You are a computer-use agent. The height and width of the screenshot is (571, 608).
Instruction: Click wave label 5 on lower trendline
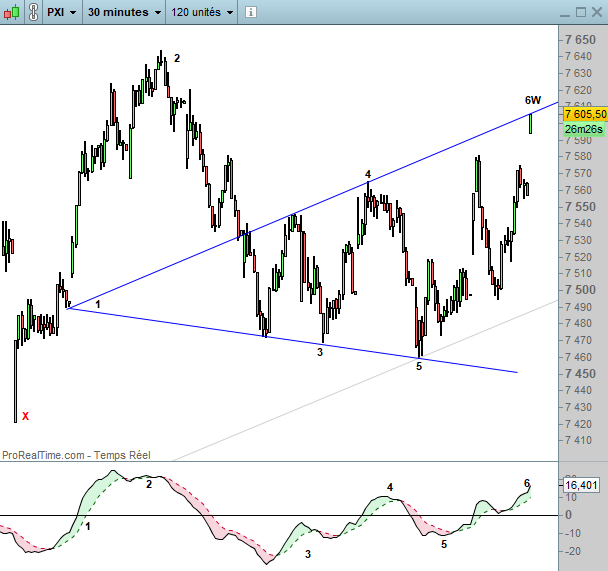419,366
